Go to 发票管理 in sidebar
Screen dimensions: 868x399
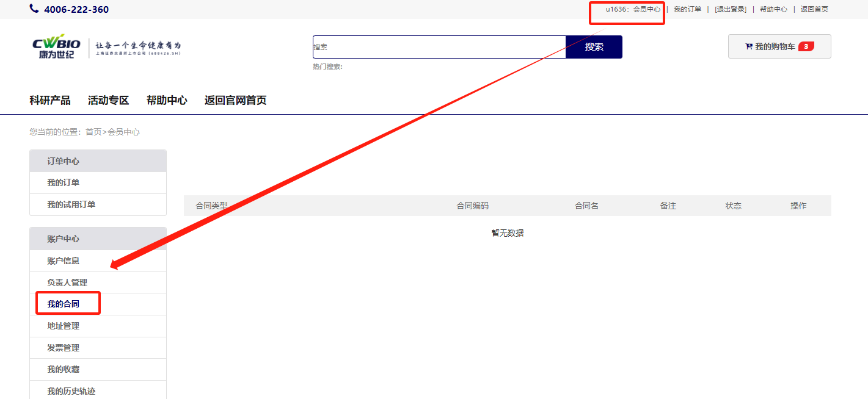tap(64, 348)
